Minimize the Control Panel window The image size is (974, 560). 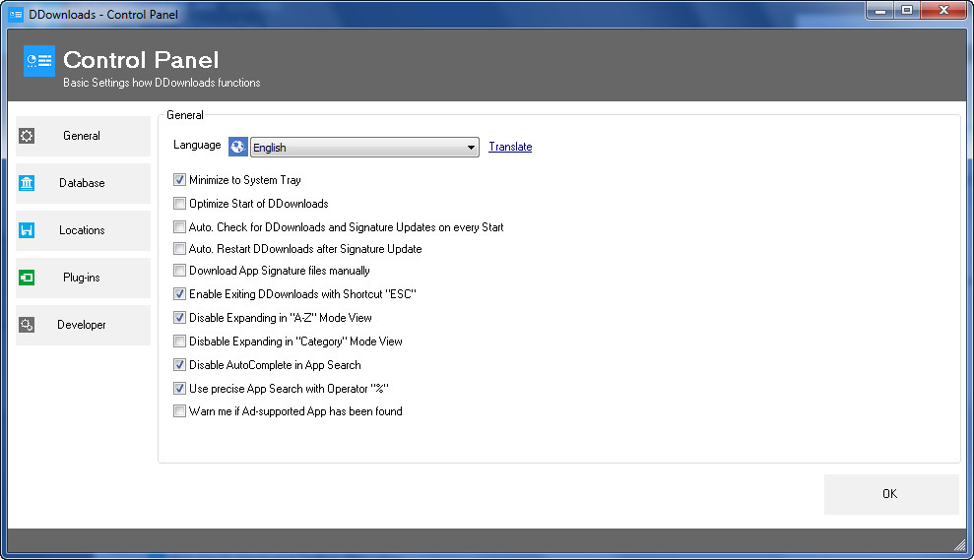(x=879, y=11)
